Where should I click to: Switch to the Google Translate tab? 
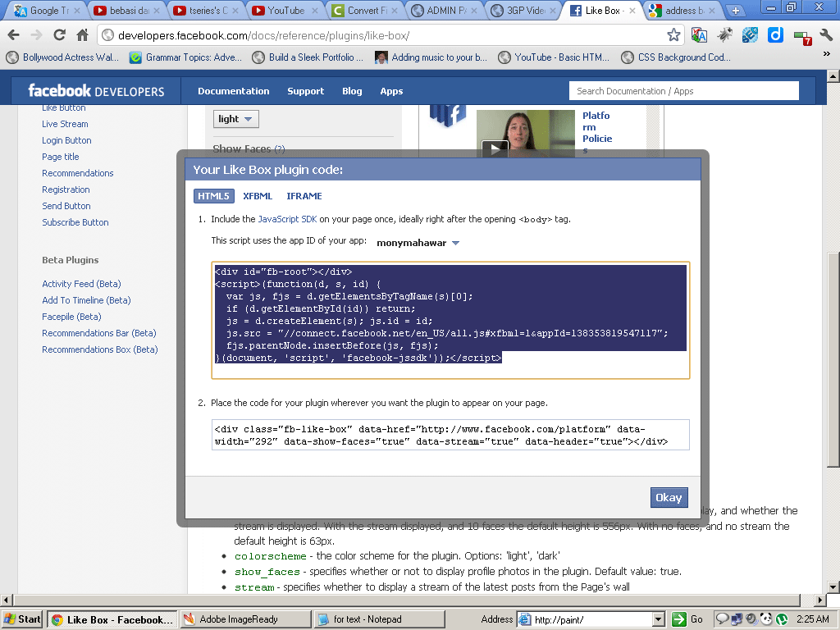point(47,10)
